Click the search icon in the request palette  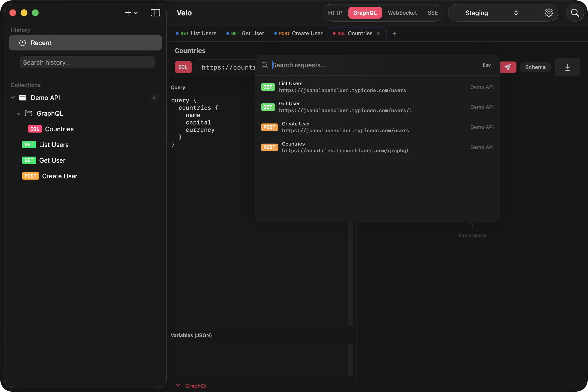265,65
